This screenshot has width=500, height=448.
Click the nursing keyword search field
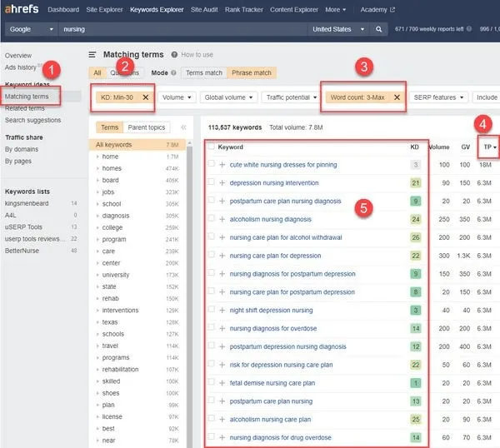pos(182,29)
